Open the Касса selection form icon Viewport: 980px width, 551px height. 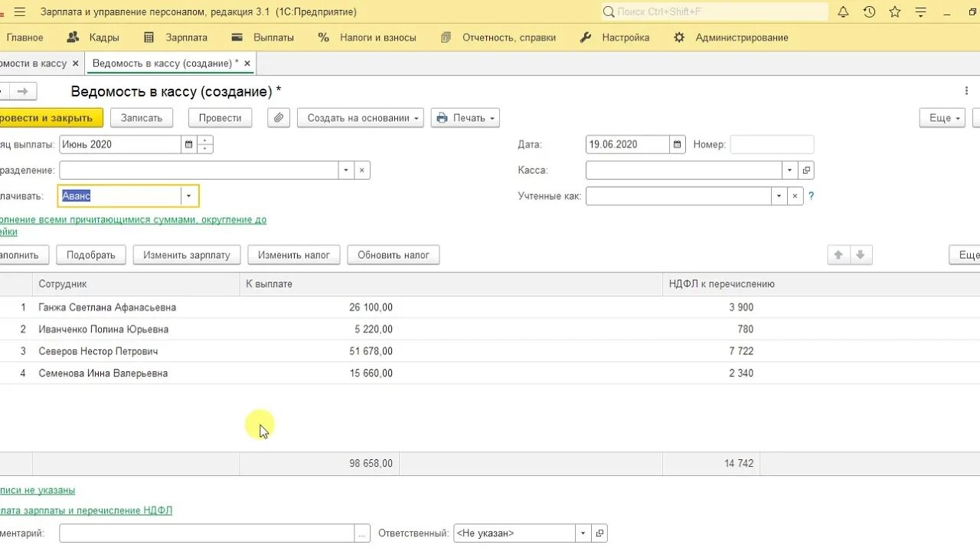[806, 170]
